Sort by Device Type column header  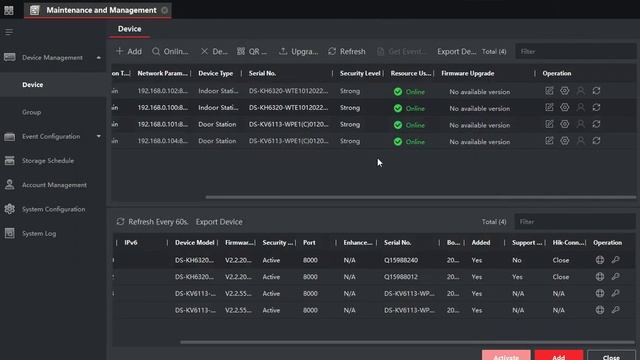pyautogui.click(x=216, y=73)
